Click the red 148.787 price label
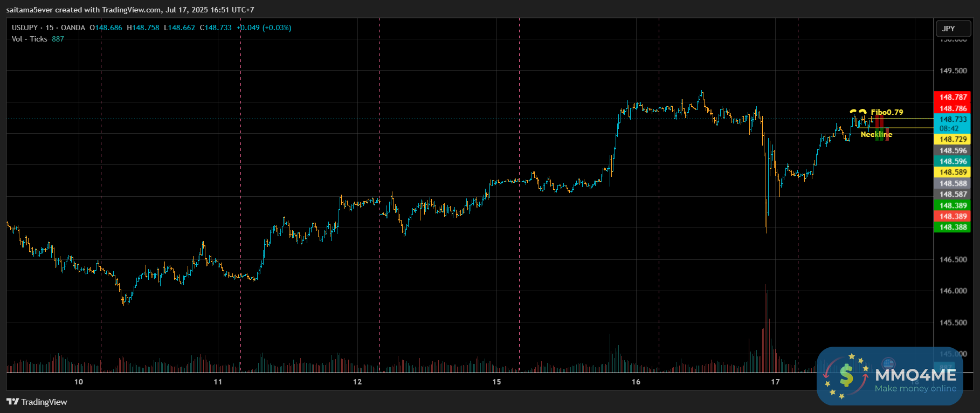This screenshot has height=413, width=980. coord(953,97)
